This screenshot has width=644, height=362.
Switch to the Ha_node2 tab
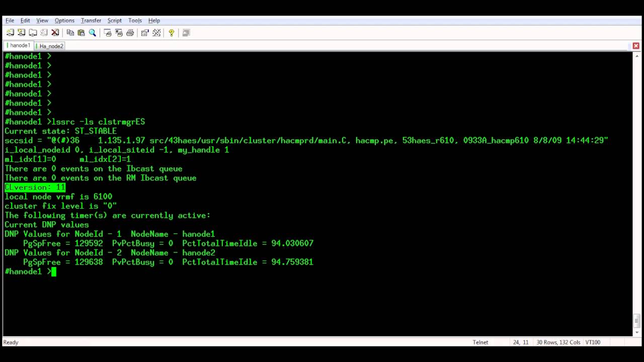(50, 46)
